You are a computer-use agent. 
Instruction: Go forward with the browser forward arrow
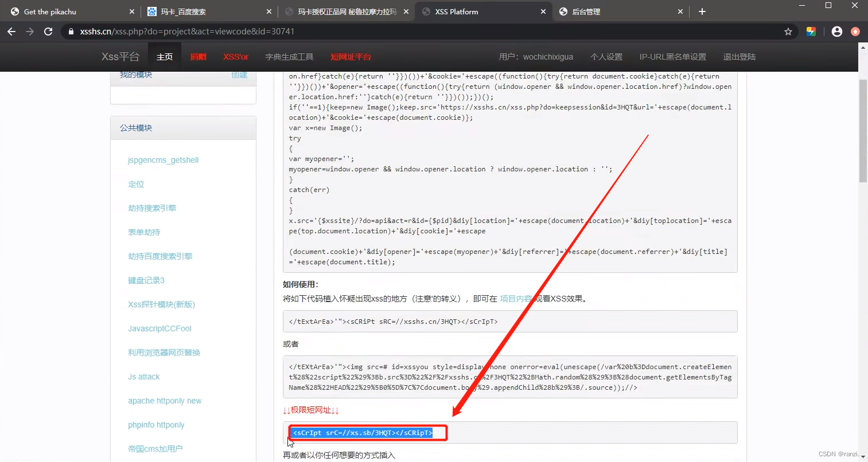pyautogui.click(x=30, y=32)
